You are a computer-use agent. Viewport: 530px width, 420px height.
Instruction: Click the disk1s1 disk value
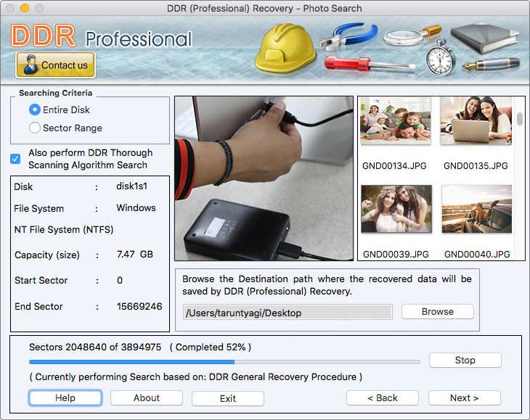[x=132, y=186]
